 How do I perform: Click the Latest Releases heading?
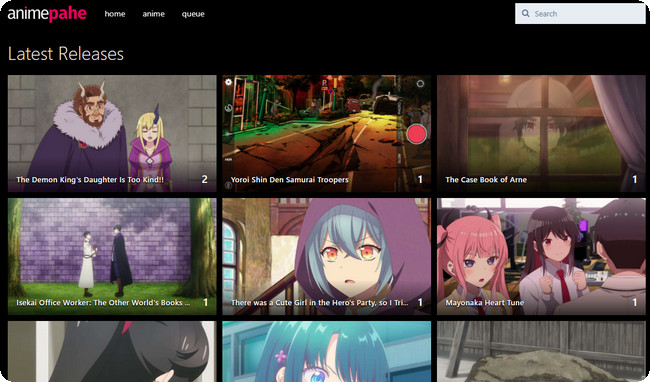pyautogui.click(x=66, y=54)
